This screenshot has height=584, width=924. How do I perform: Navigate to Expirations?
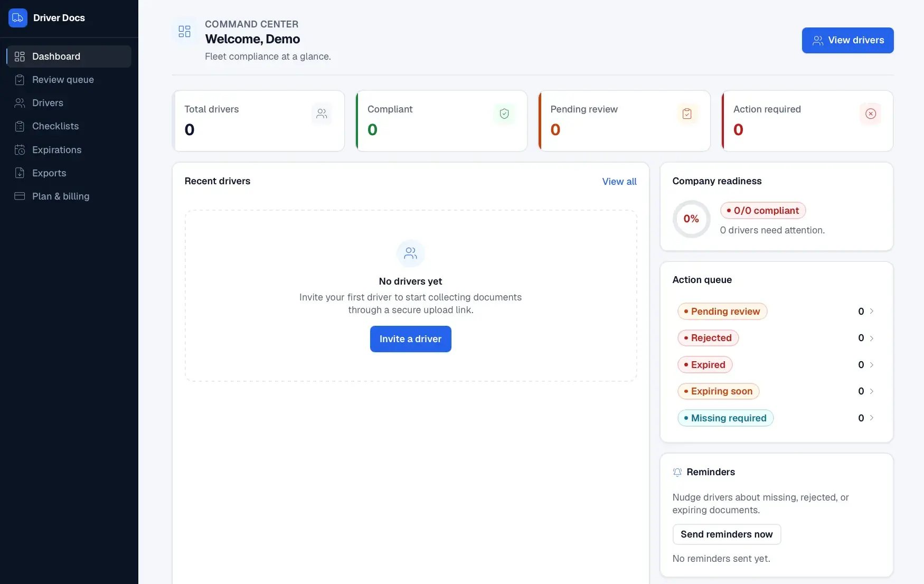(69, 150)
